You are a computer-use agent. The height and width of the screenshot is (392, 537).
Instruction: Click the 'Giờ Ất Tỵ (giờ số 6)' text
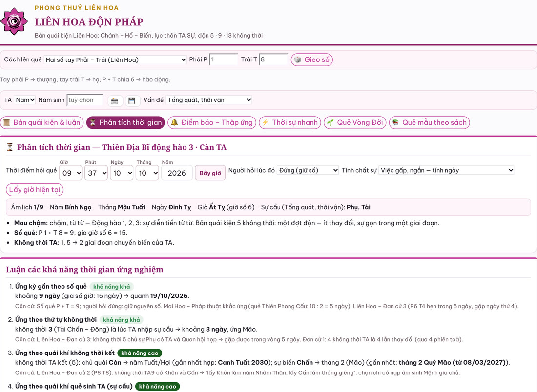pyautogui.click(x=226, y=207)
